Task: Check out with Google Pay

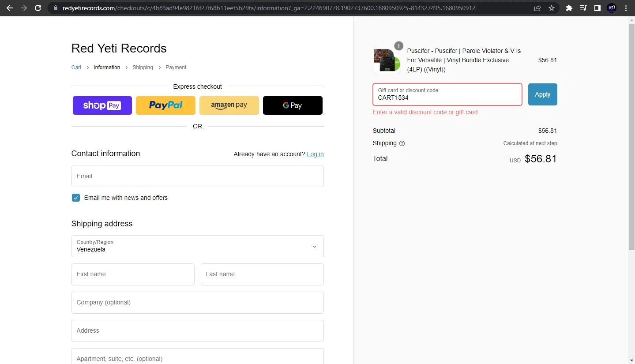Action: click(293, 105)
